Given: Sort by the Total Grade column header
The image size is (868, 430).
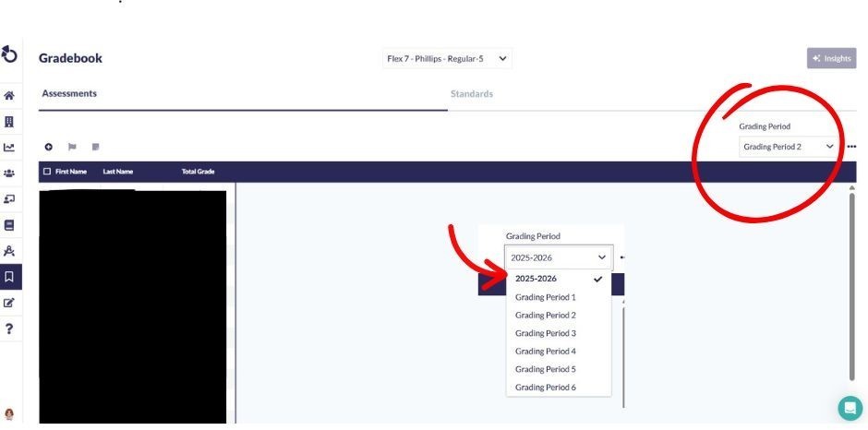Looking at the screenshot, I should [199, 172].
